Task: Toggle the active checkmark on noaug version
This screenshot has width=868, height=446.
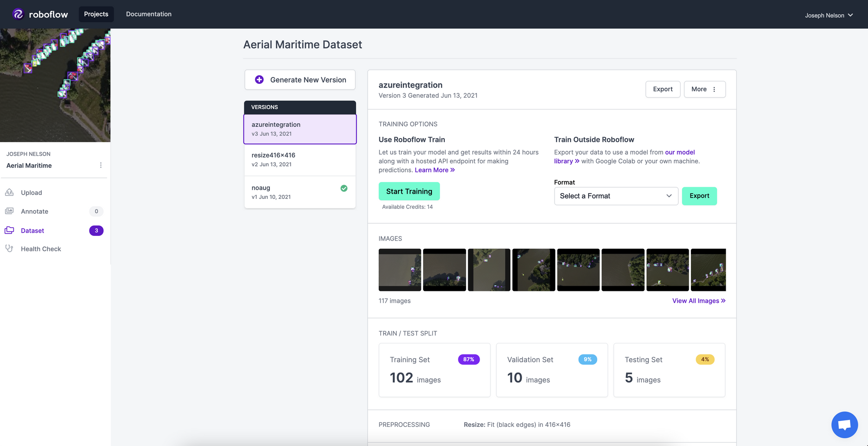Action: (344, 188)
